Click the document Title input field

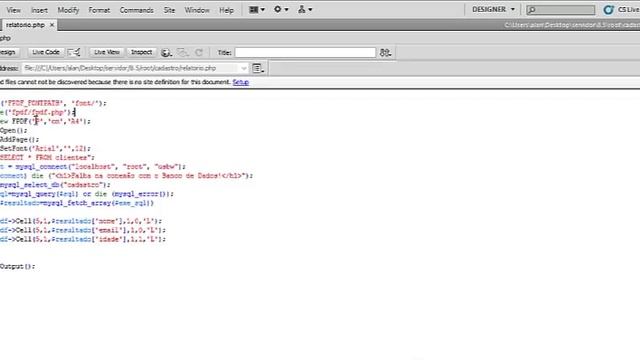coord(305,52)
